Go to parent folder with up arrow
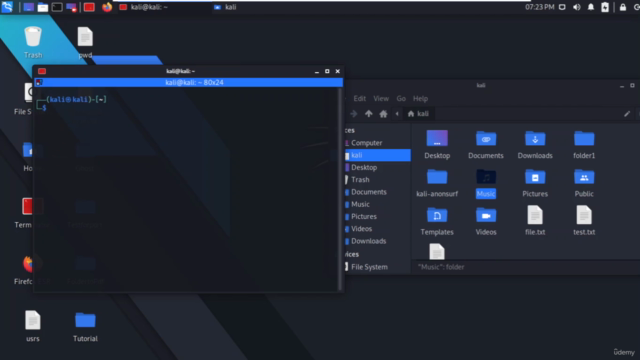The height and width of the screenshot is (360, 640). pyautogui.click(x=369, y=114)
